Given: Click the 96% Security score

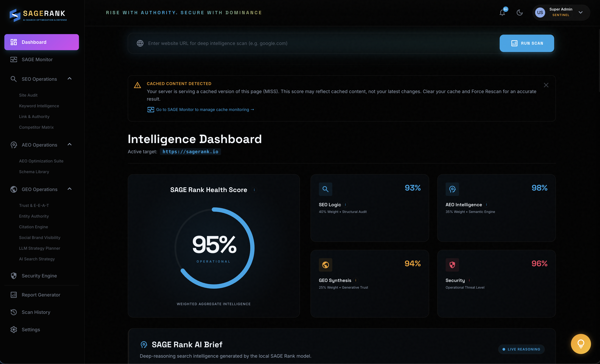Looking at the screenshot, I should 540,264.
